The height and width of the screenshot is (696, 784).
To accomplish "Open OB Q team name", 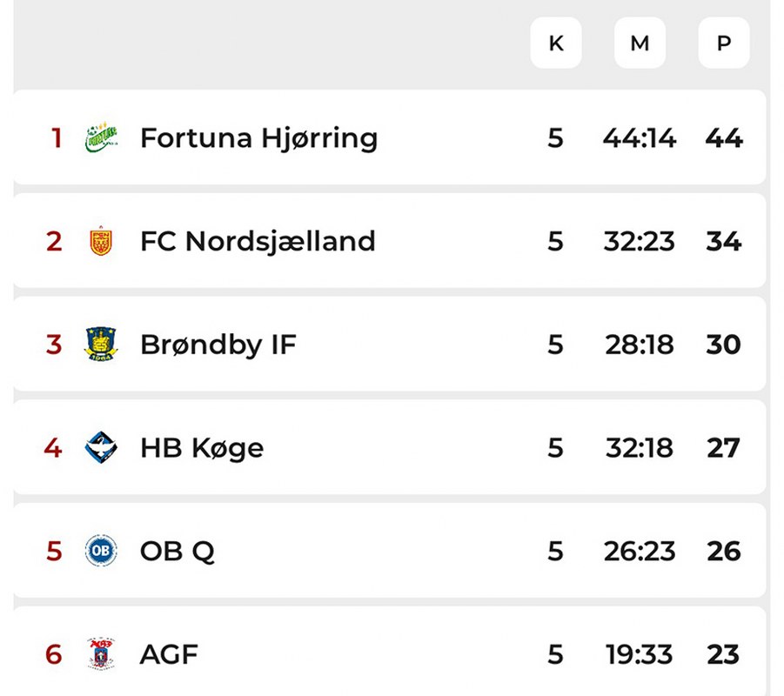I will click(x=177, y=551).
